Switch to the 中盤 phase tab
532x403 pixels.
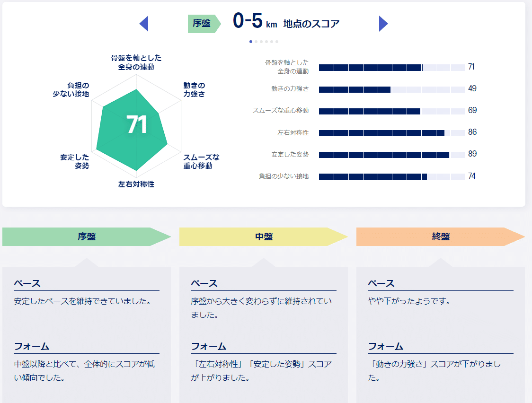(x=264, y=237)
